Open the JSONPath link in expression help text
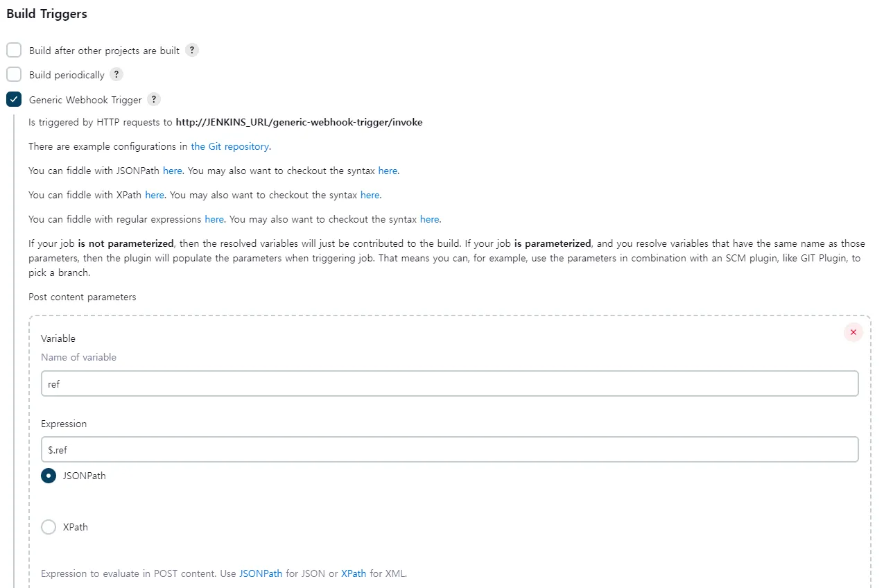This screenshot has height=588, width=893. tap(260, 573)
